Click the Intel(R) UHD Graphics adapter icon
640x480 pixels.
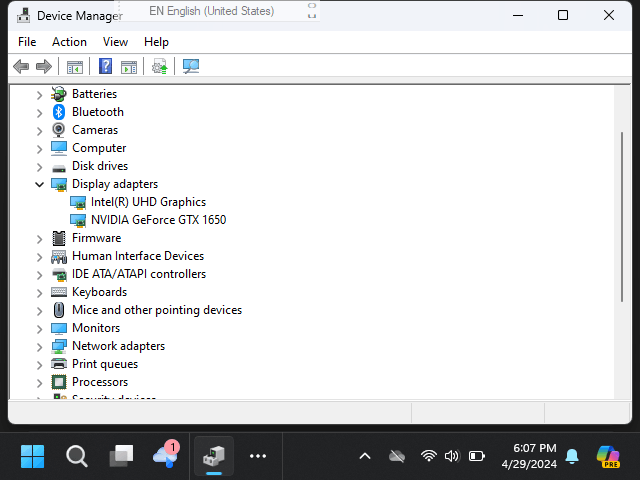pyautogui.click(x=78, y=202)
